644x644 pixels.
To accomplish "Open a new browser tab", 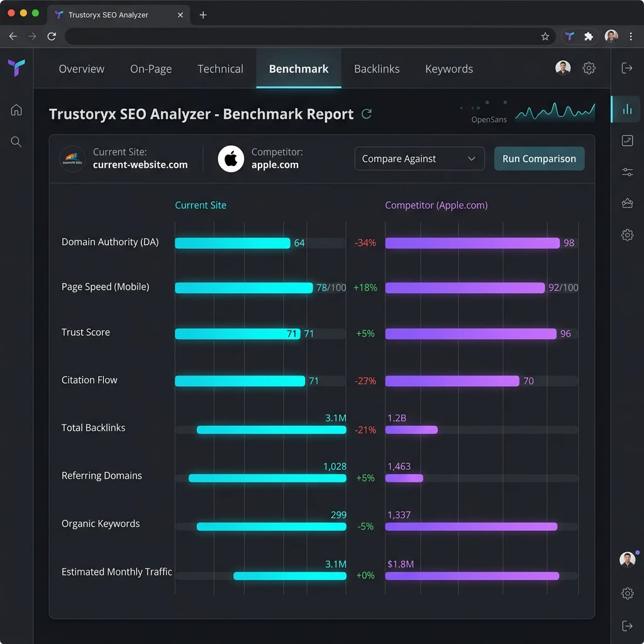I will (203, 15).
